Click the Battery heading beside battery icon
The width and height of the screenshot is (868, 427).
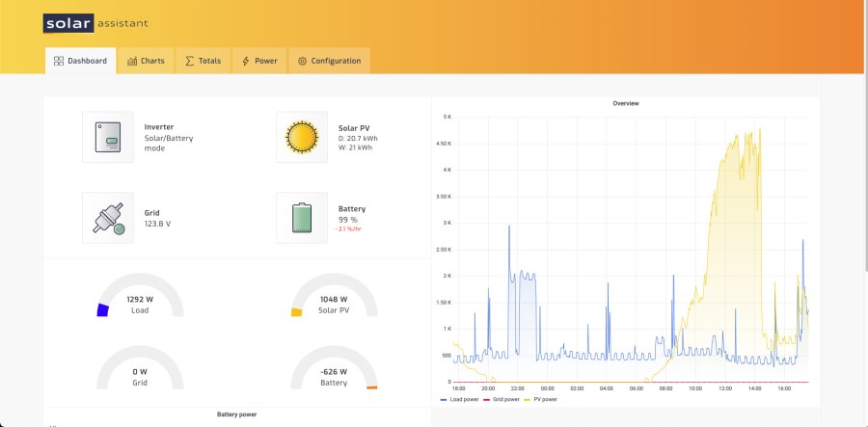click(x=352, y=209)
